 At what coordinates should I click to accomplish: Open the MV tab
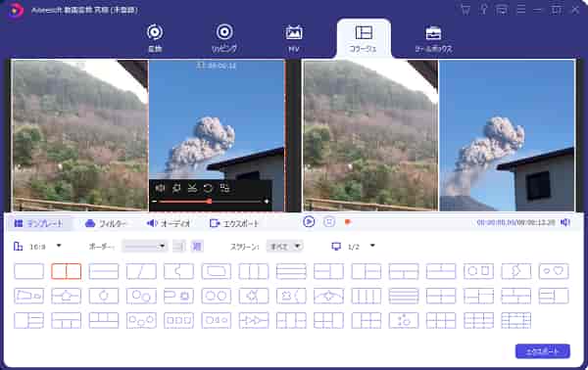point(294,38)
